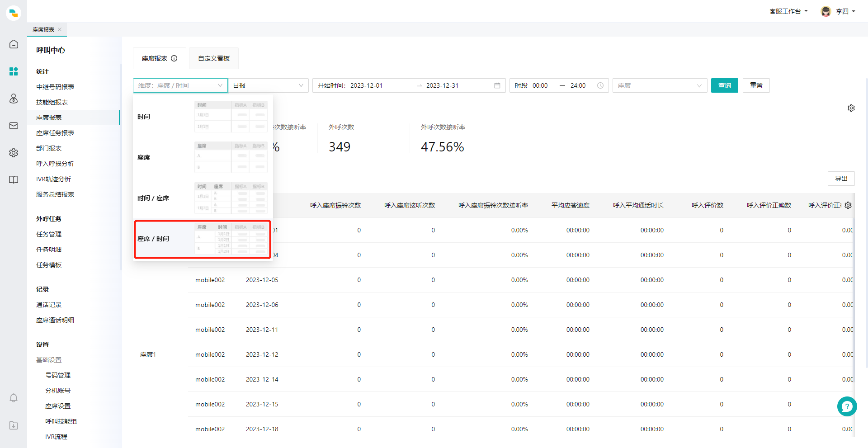The image size is (868, 448).
Task: Close the 座席报表 page tab
Action: [60, 29]
